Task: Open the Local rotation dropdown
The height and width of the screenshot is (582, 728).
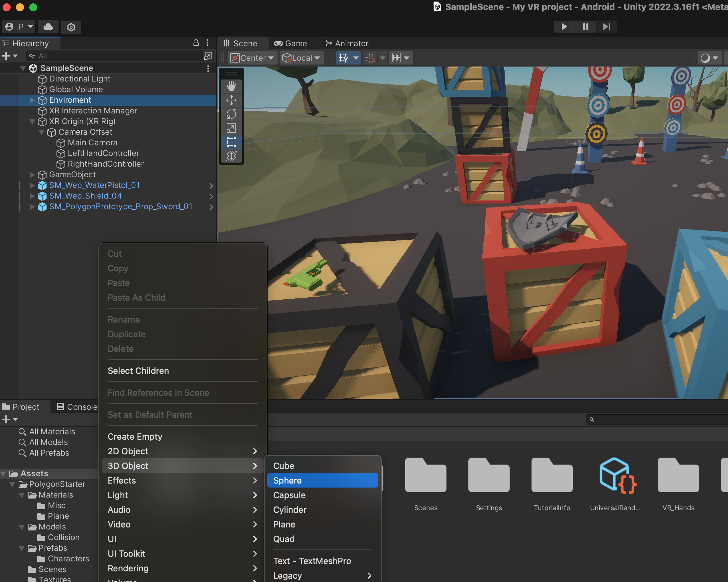Action: (x=301, y=58)
